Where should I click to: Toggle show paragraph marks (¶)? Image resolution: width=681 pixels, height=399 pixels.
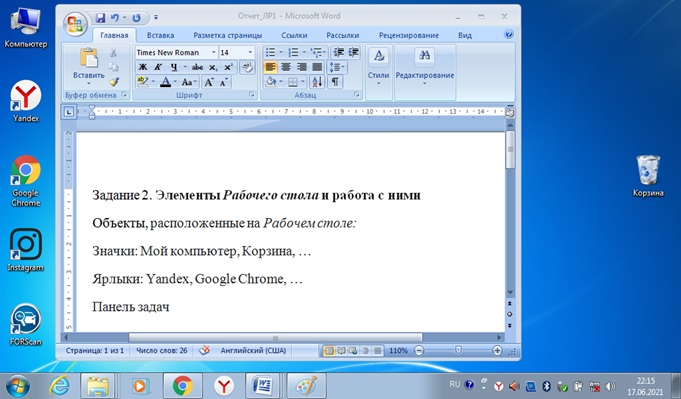click(335, 82)
